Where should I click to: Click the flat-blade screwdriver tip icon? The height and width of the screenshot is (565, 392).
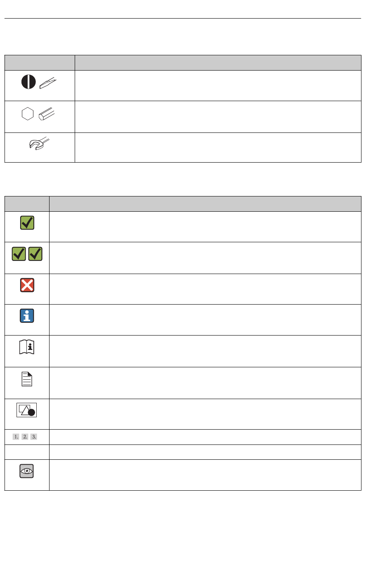click(x=48, y=83)
